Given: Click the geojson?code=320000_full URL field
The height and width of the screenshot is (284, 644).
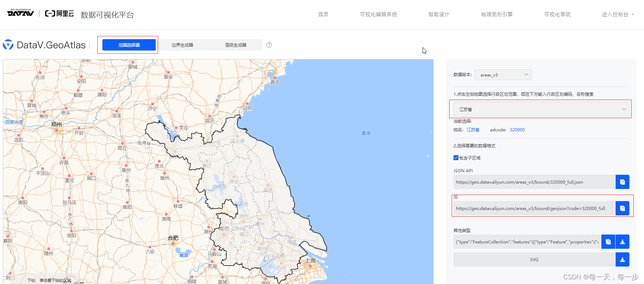Looking at the screenshot, I should pos(534,208).
